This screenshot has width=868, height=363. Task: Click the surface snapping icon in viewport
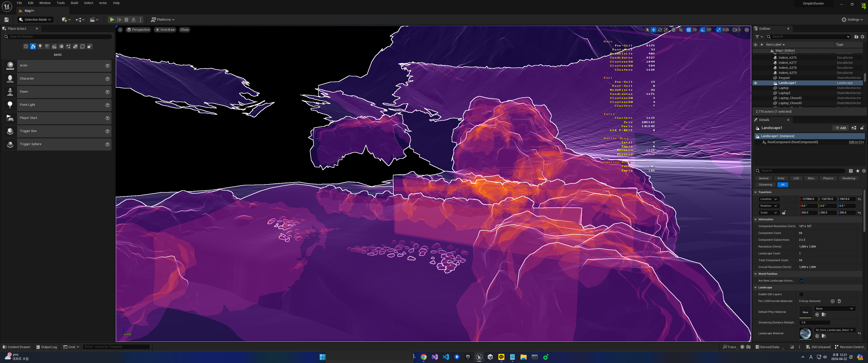click(681, 30)
